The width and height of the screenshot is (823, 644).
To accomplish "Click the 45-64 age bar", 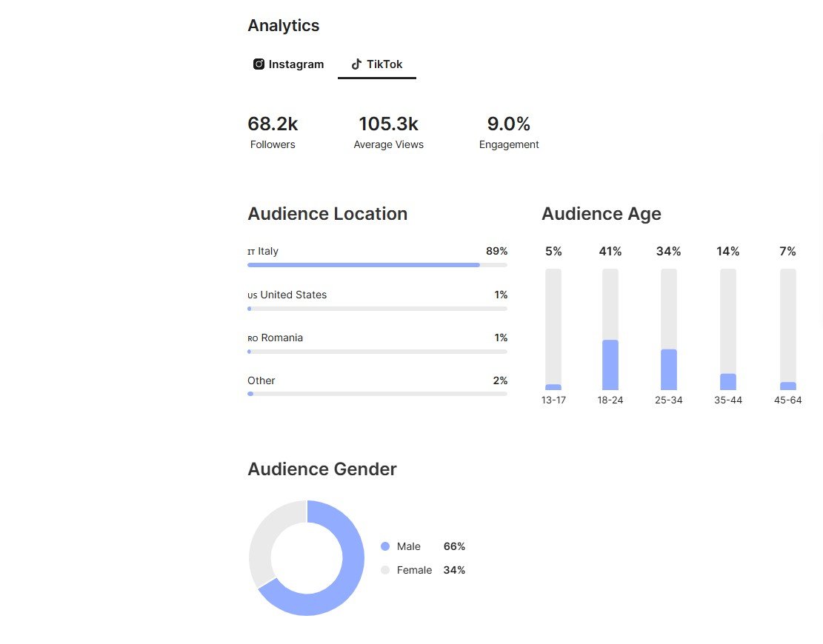I will (788, 329).
